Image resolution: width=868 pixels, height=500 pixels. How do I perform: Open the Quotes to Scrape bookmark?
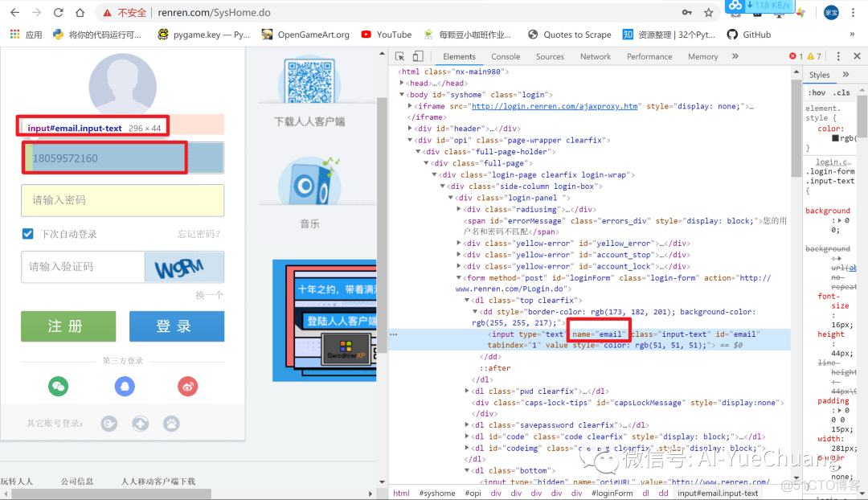point(569,35)
